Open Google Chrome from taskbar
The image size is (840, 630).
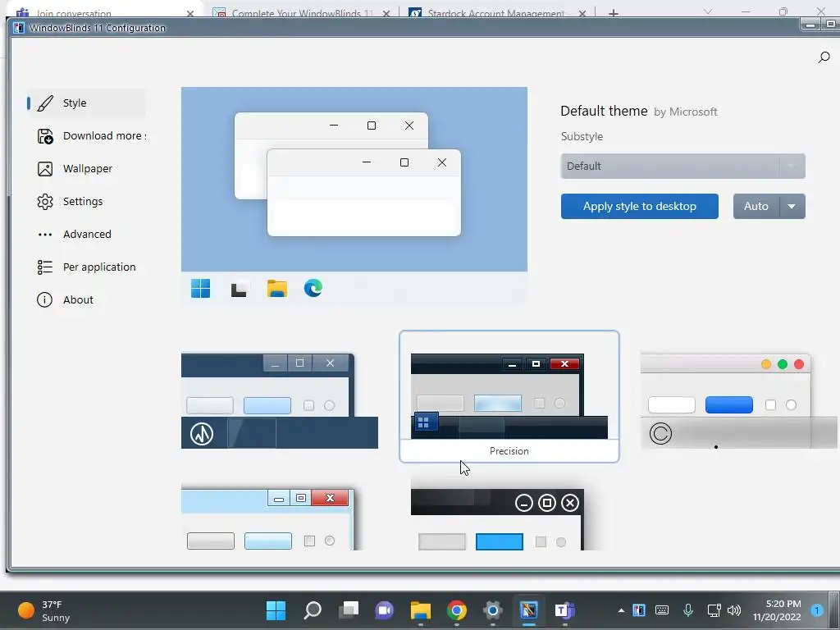pyautogui.click(x=456, y=610)
